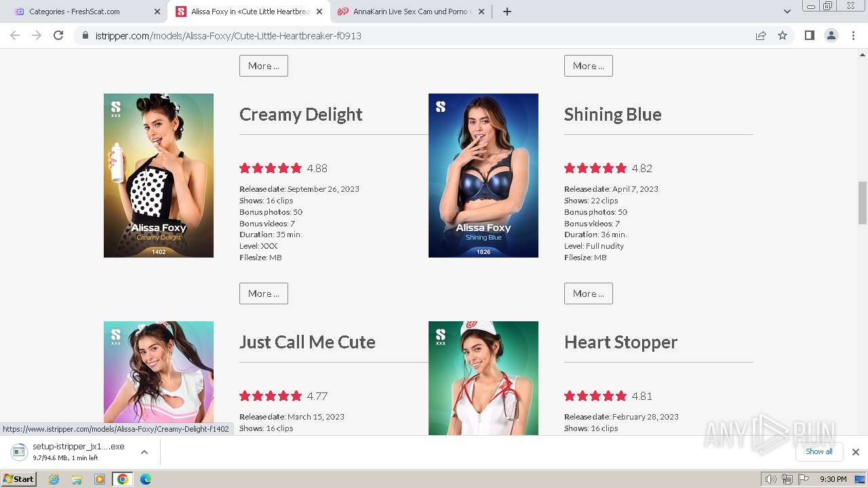868x488 pixels.
Task: Click the 4.77 rating value
Action: (x=317, y=396)
